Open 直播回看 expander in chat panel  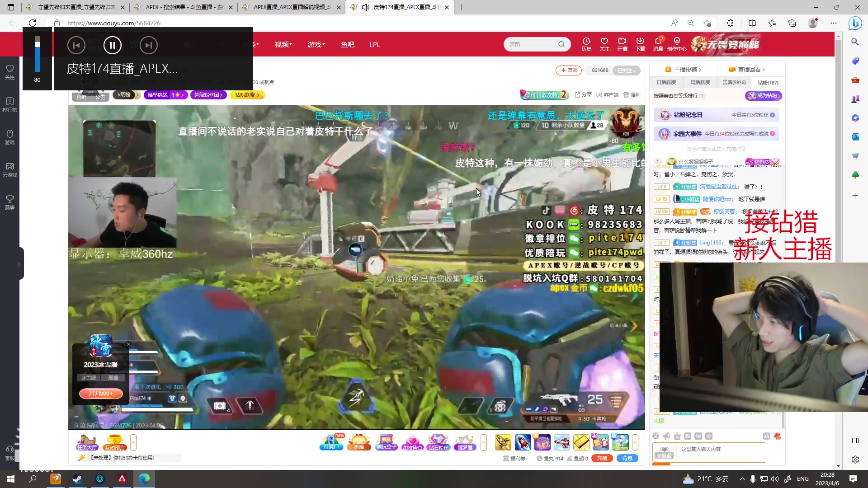(x=747, y=70)
